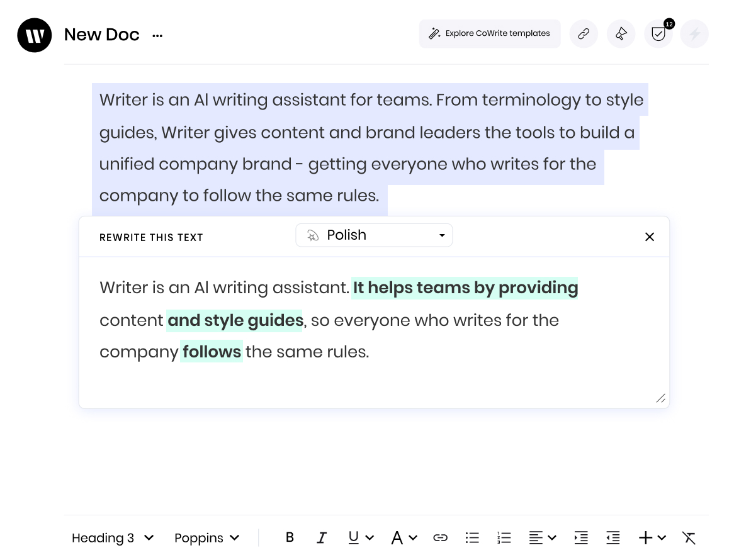The width and height of the screenshot is (734, 560).
Task: Click Explore CoWrite templates button
Action: [x=490, y=34]
